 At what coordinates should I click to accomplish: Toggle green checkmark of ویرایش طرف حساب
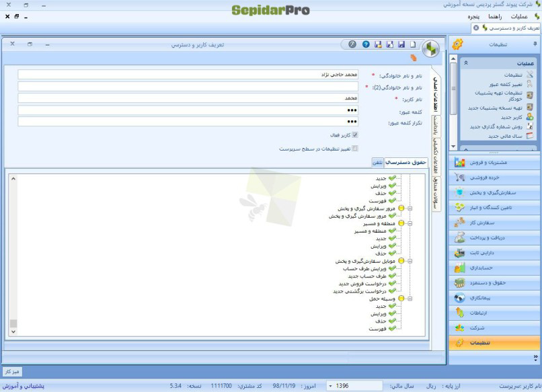pyautogui.click(x=392, y=268)
